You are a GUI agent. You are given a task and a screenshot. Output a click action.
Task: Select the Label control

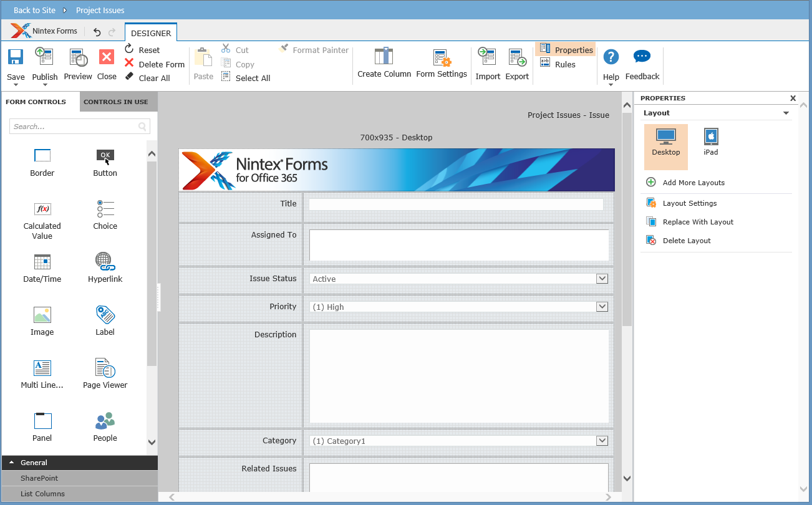click(105, 321)
